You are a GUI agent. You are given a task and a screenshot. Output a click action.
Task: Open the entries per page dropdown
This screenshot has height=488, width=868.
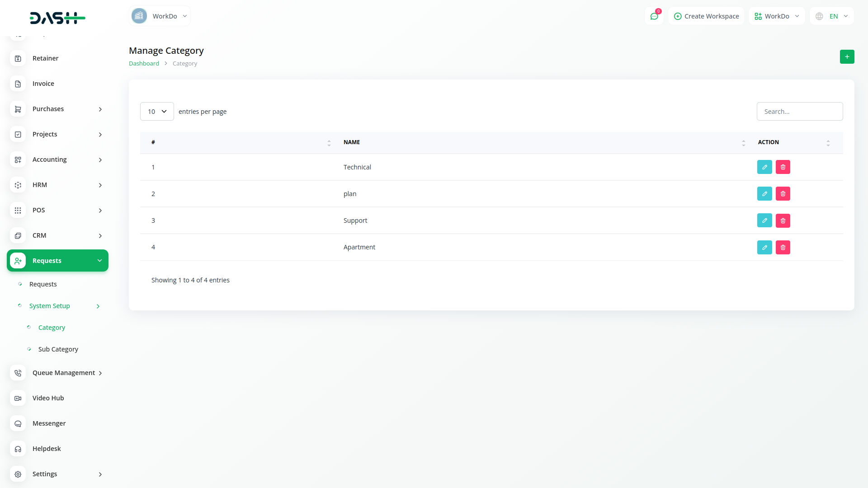[157, 112]
